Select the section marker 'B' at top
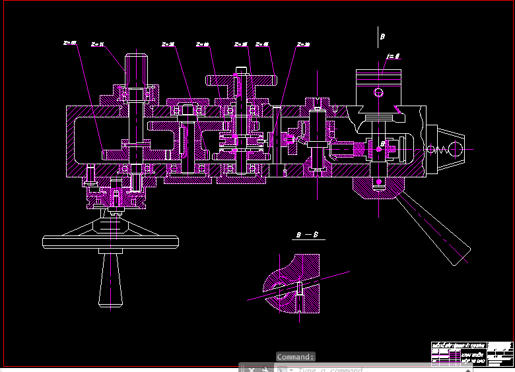 tap(383, 36)
